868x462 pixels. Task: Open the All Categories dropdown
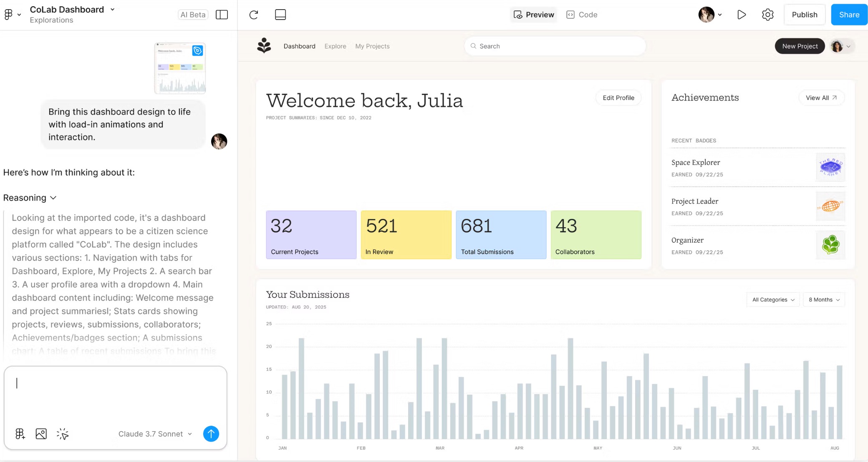coord(773,299)
